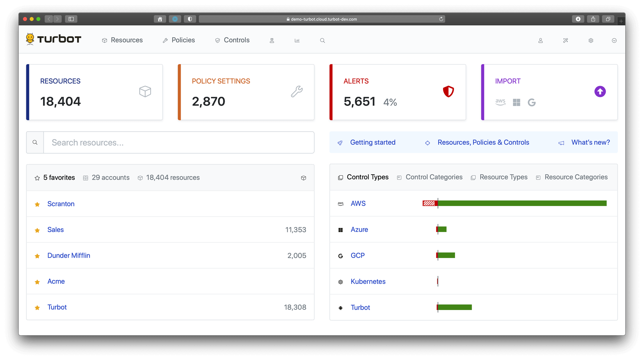Open the Turbot control type

pos(360,307)
